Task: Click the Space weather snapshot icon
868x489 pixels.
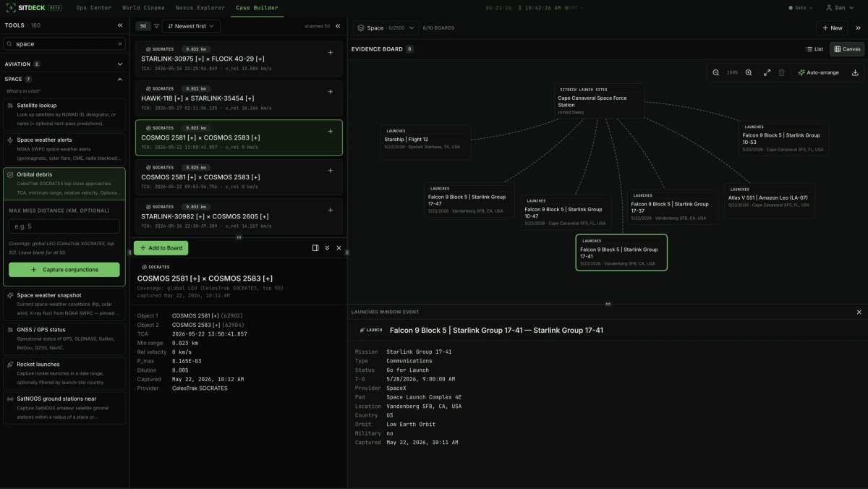Action: (10, 295)
